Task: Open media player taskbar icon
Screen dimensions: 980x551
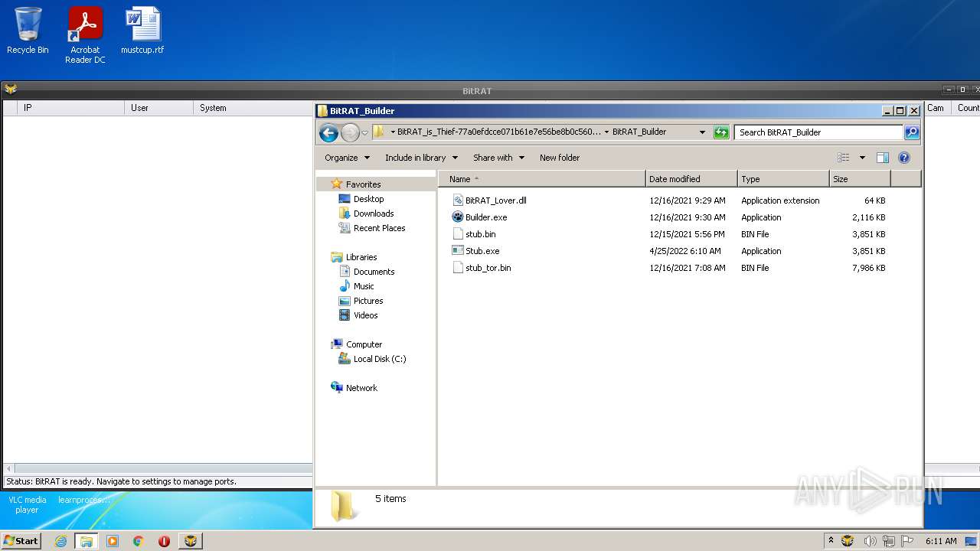Action: [113, 541]
